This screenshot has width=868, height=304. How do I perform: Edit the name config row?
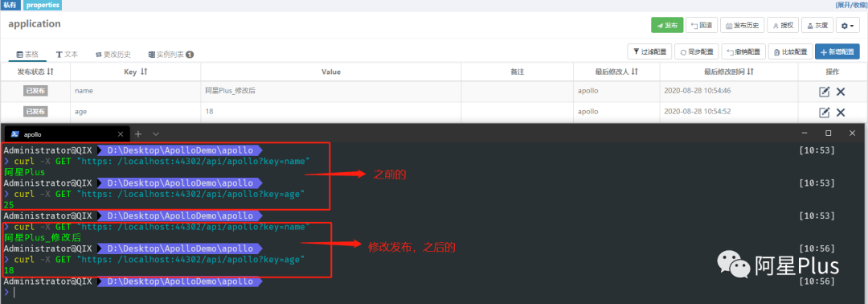click(x=825, y=92)
